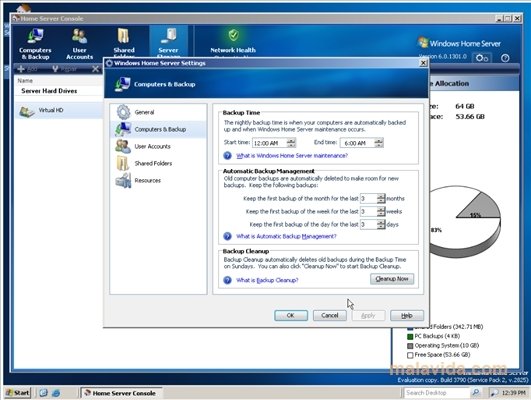Click help icon beside Automatic Backup Management link
This screenshot has width=531, height=400.
[x=227, y=236]
